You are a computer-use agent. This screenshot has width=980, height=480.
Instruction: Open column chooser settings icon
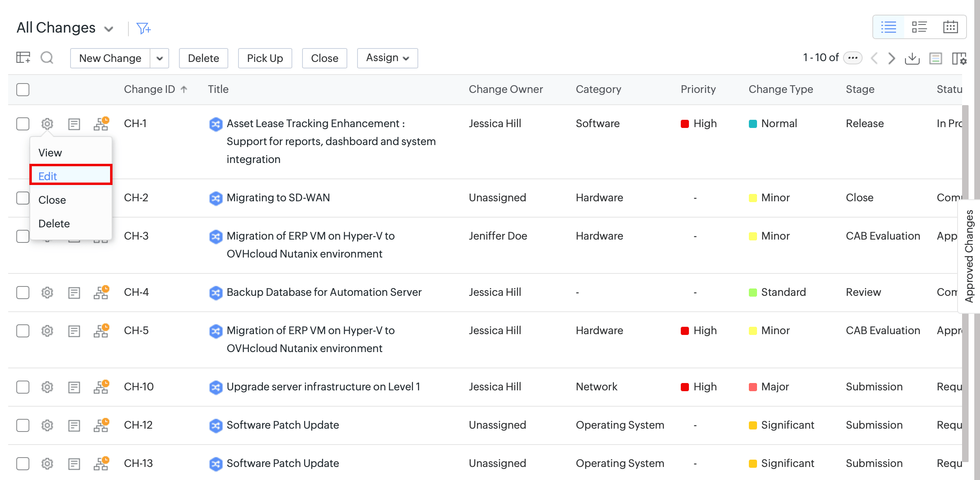coord(959,58)
